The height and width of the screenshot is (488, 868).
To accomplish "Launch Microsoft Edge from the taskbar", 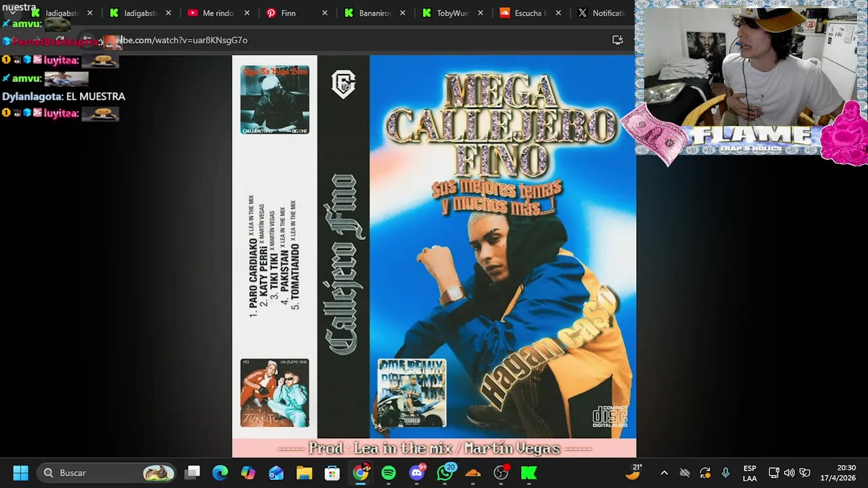I will [220, 472].
